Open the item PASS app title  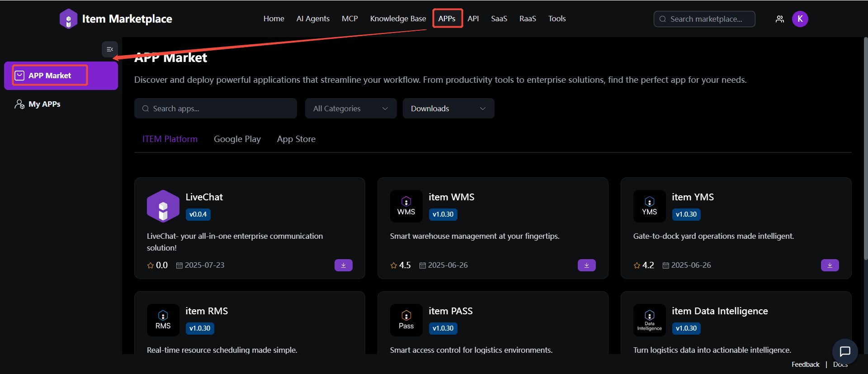[x=451, y=311]
